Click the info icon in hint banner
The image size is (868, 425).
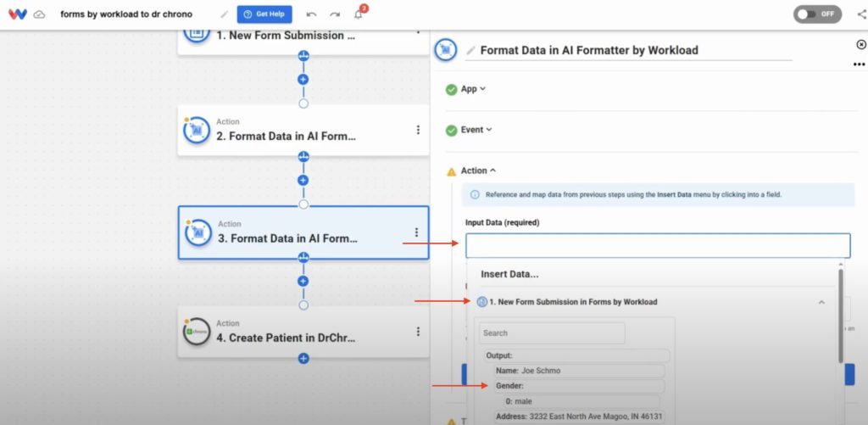(475, 195)
